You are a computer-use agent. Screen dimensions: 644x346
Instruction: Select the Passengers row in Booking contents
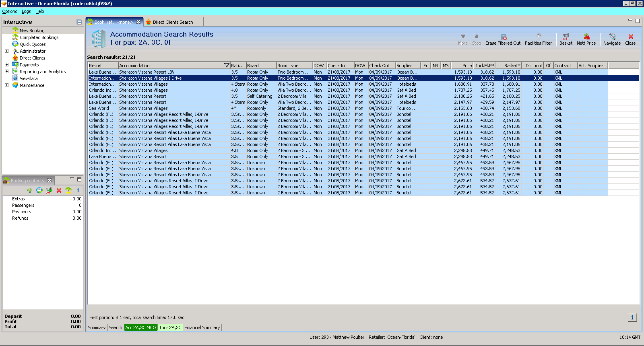tap(43, 205)
